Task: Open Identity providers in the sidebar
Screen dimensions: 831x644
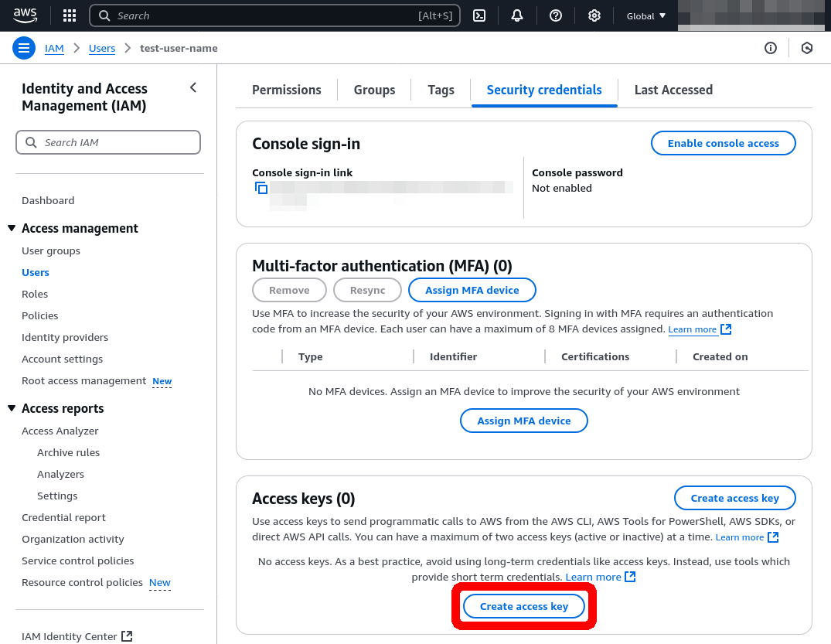Action: click(x=65, y=337)
